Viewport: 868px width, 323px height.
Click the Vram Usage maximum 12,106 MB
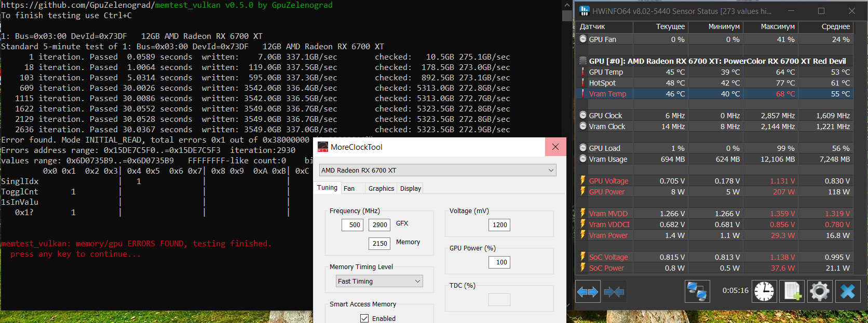(x=778, y=159)
